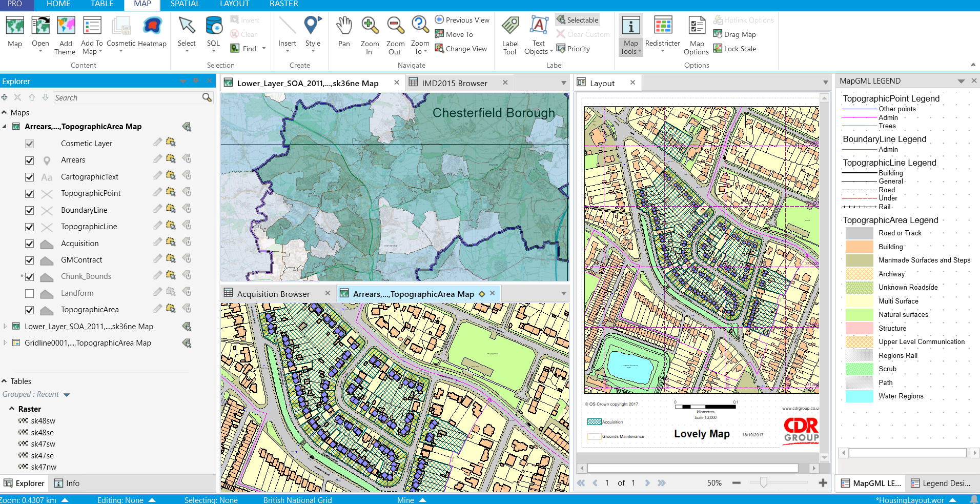Click the Drag Map option
This screenshot has height=504, width=980.
click(x=734, y=34)
